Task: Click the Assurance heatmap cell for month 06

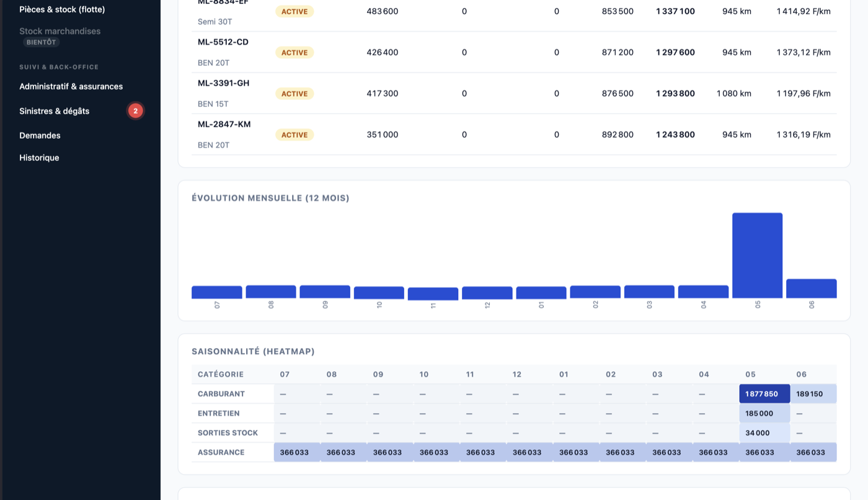Action: [813, 452]
